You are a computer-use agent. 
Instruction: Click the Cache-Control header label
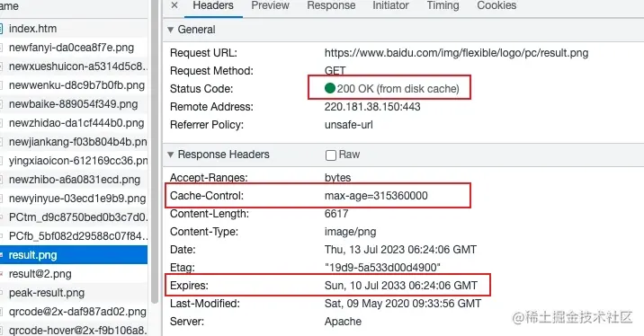click(207, 196)
